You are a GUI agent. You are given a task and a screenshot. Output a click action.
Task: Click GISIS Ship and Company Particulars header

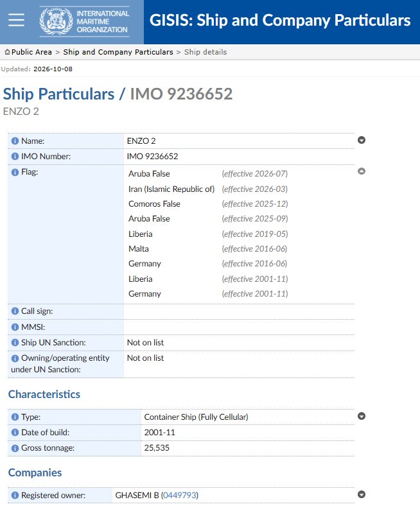pos(280,20)
